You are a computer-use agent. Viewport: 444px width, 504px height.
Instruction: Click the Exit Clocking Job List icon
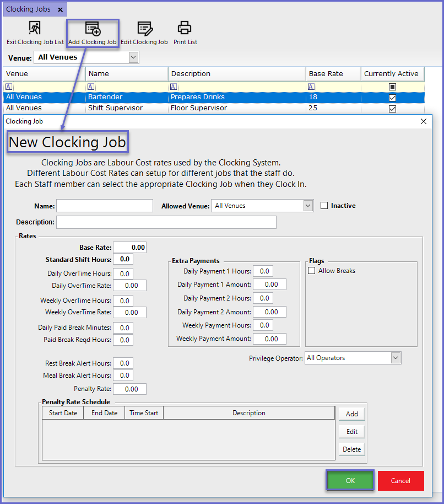35,29
